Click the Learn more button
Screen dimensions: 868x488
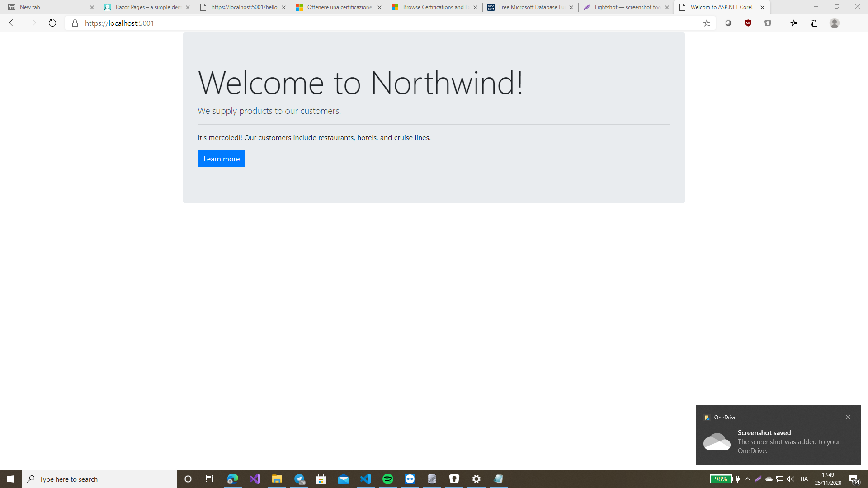pos(221,159)
